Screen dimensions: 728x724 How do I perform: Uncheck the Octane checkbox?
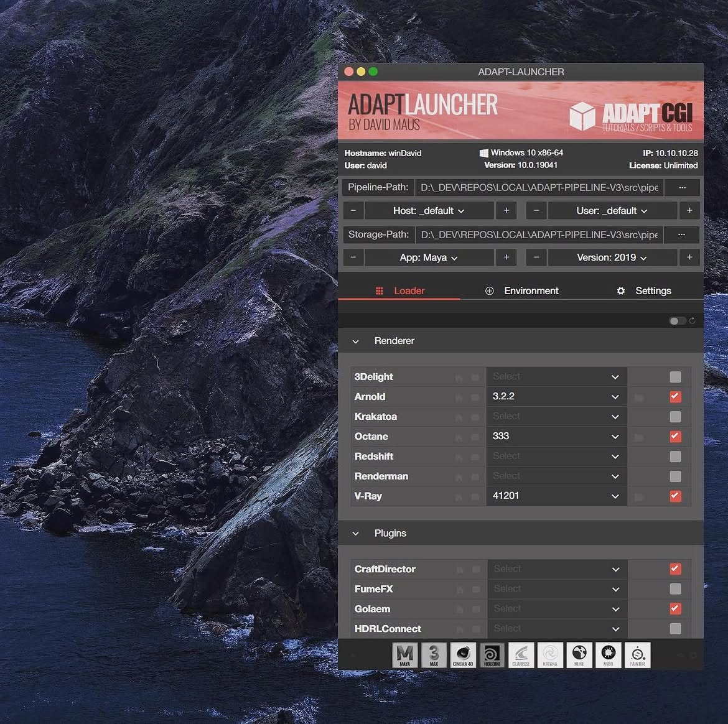[x=676, y=437]
